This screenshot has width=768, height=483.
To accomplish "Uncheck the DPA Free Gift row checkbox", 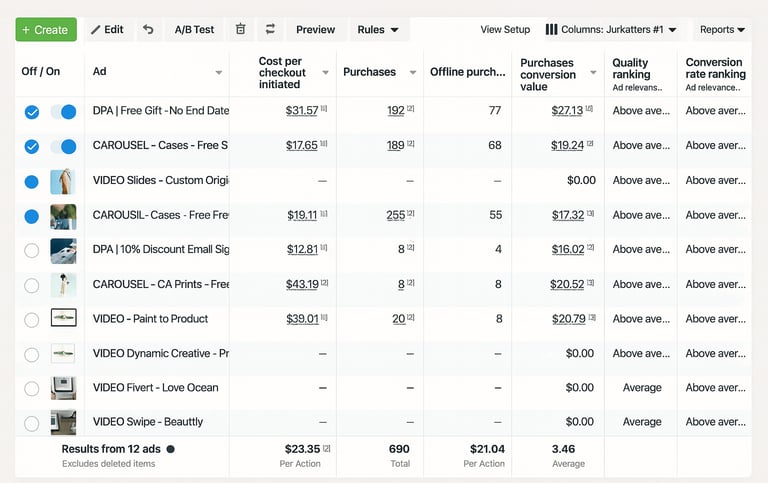I will tap(32, 112).
